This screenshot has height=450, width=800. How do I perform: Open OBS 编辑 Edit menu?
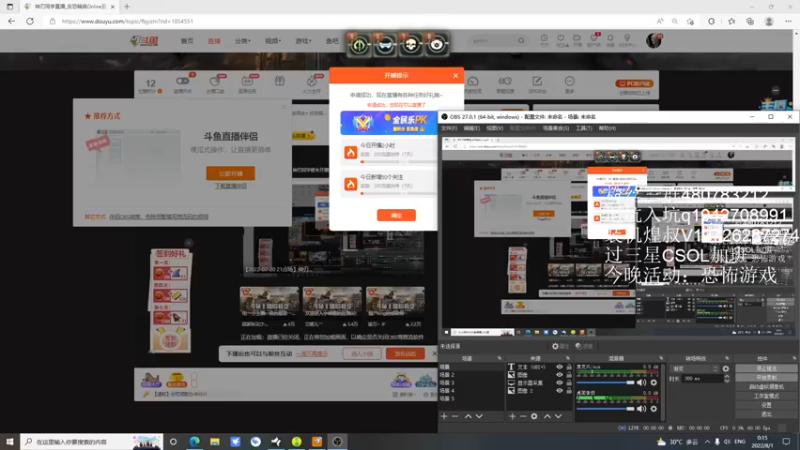click(x=471, y=128)
